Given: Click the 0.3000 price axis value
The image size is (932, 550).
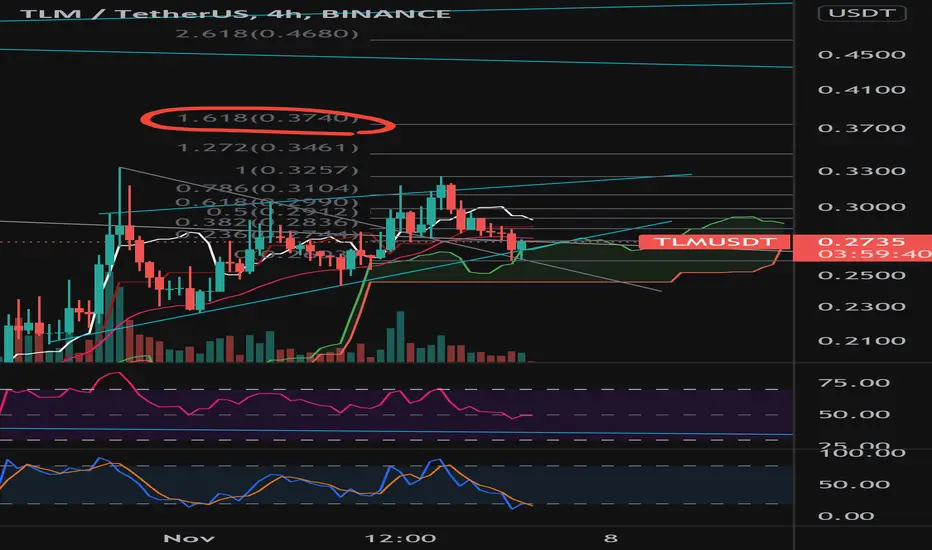Looking at the screenshot, I should tap(862, 208).
